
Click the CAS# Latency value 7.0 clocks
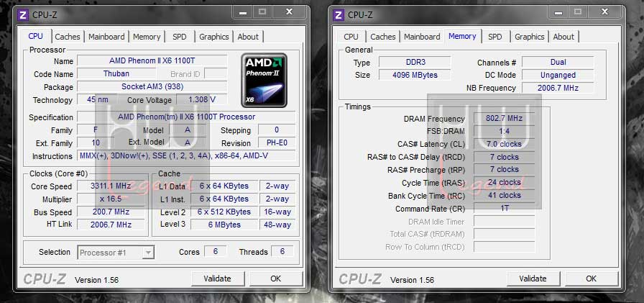point(505,144)
